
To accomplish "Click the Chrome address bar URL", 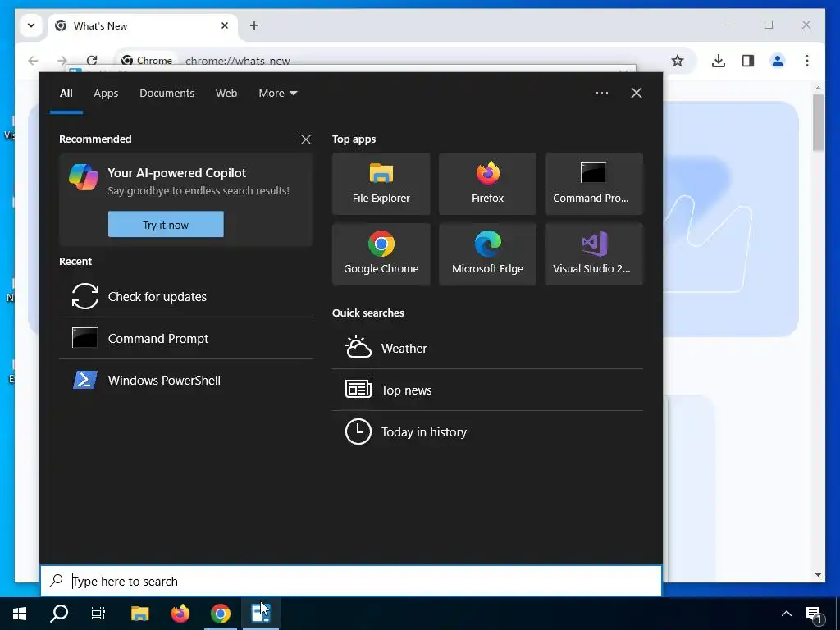I will (237, 61).
